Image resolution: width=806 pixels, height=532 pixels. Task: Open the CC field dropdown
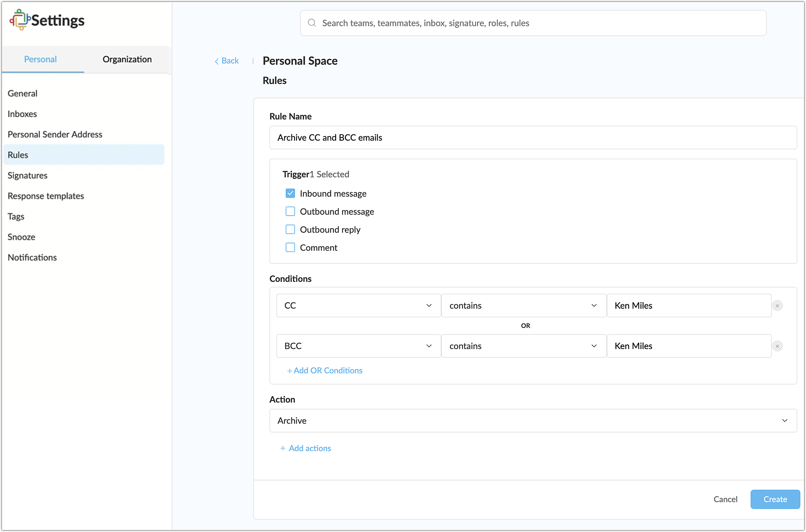[x=358, y=305]
